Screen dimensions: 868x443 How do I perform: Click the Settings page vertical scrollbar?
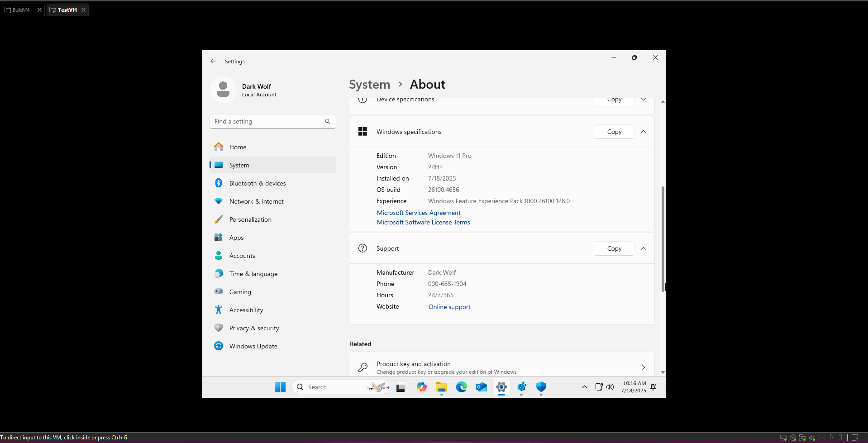tap(663, 239)
